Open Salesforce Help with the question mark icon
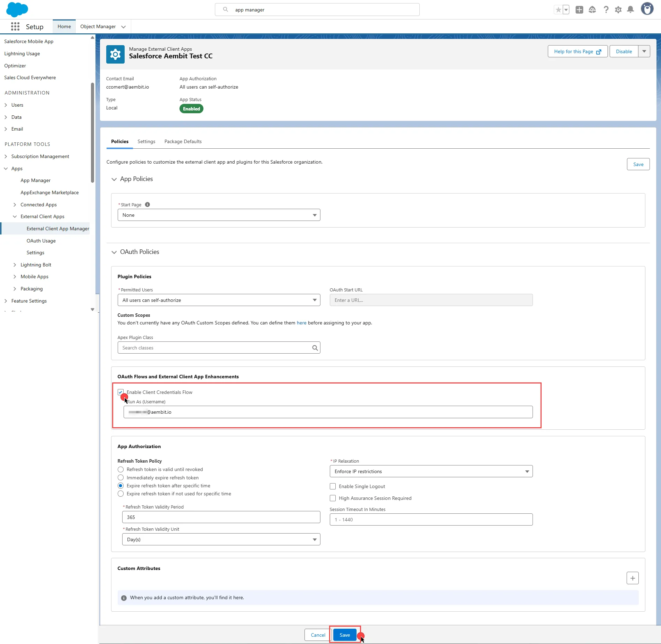661x644 pixels. (606, 9)
